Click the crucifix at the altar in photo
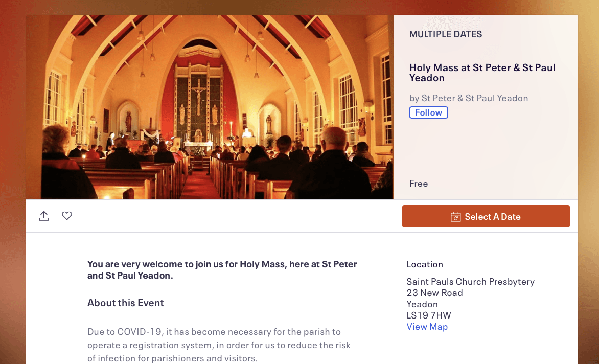Image resolution: width=599 pixels, height=364 pixels. (x=198, y=95)
